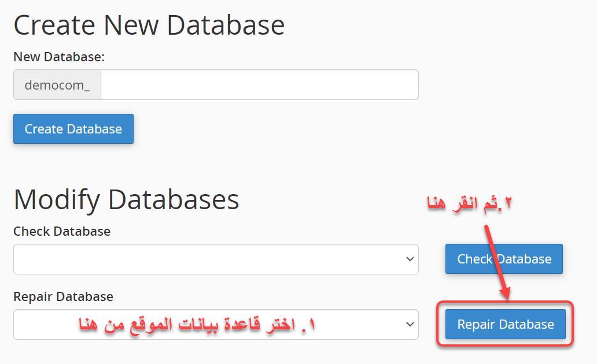Click the "New Database:" field label
Image resolution: width=597 pixels, height=364 pixels.
click(58, 57)
